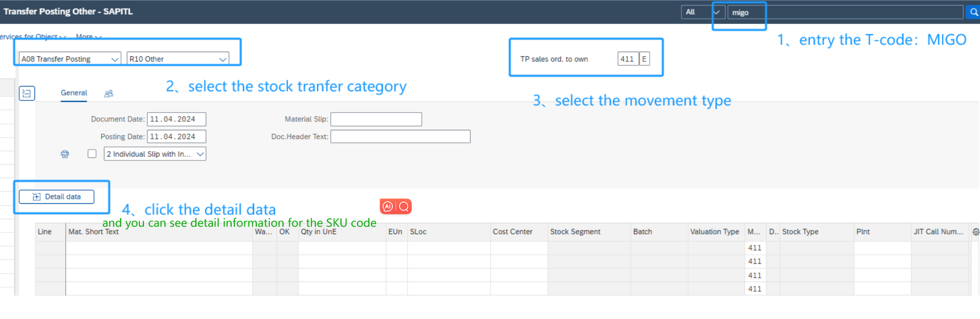Click the red AI assistant icon
Screen dimensions: 980x319
[x=388, y=207]
